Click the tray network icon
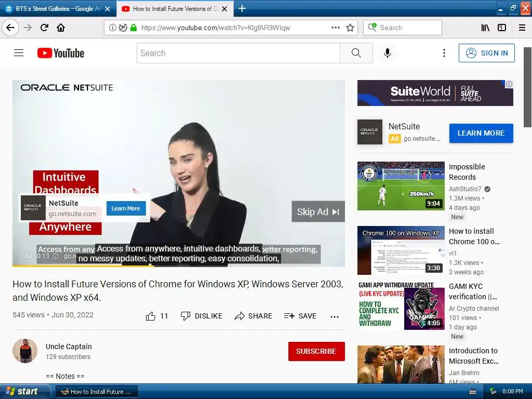This screenshot has width=532, height=399. coord(493,392)
